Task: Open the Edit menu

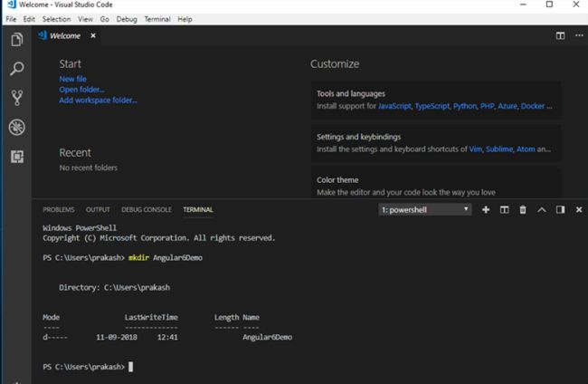Action: (x=29, y=19)
